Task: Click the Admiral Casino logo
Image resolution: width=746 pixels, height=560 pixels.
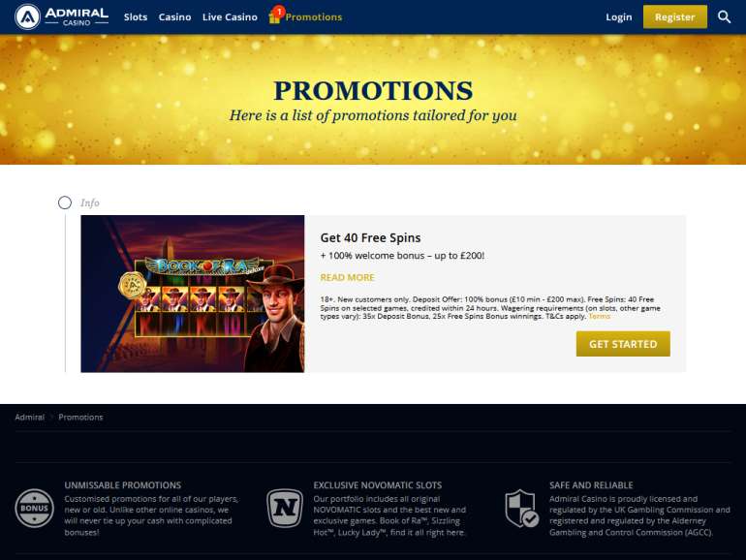Action: click(x=61, y=16)
